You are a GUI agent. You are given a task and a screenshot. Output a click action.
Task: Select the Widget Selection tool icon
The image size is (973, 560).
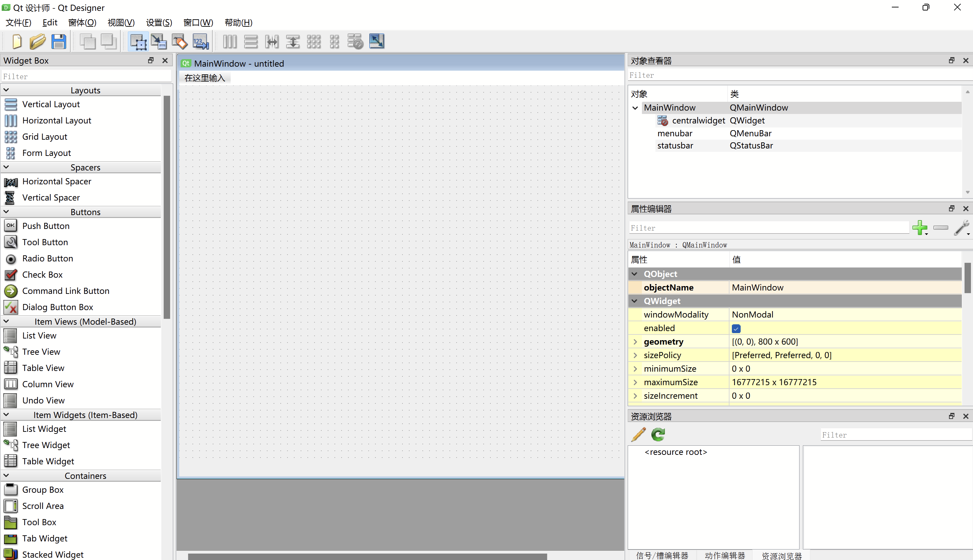pos(138,42)
